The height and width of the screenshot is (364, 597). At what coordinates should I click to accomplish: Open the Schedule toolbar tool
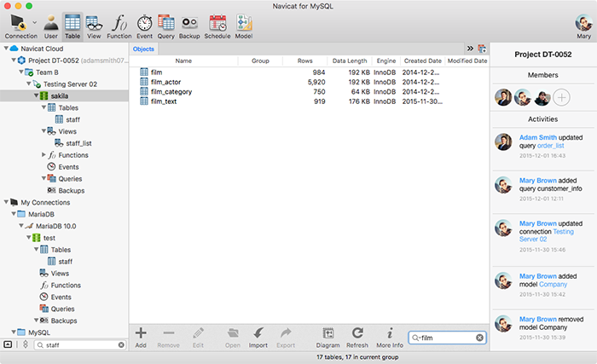click(x=217, y=26)
